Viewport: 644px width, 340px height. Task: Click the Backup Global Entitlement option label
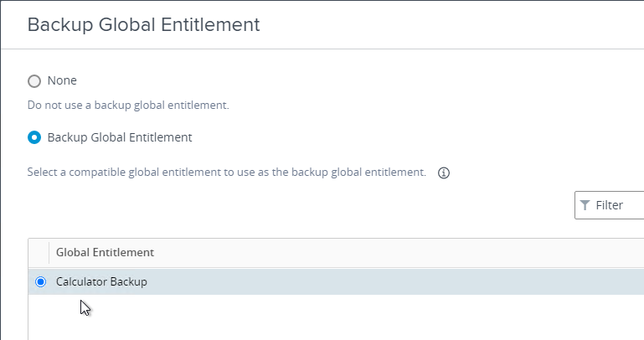tap(120, 137)
